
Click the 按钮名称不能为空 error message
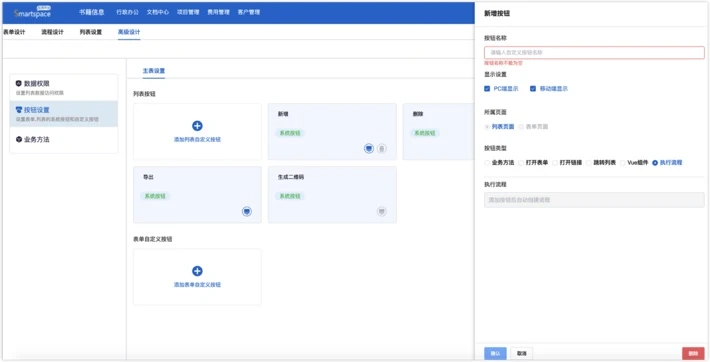504,63
